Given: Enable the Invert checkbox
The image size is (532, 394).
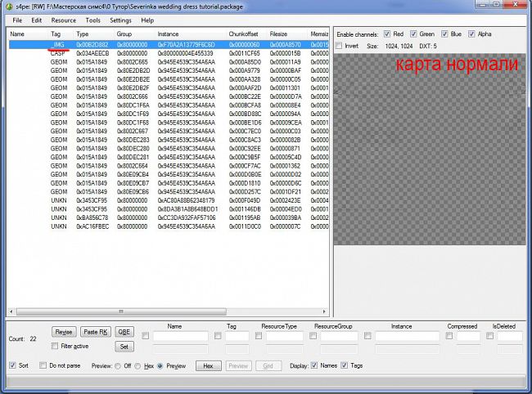Looking at the screenshot, I should [339, 46].
